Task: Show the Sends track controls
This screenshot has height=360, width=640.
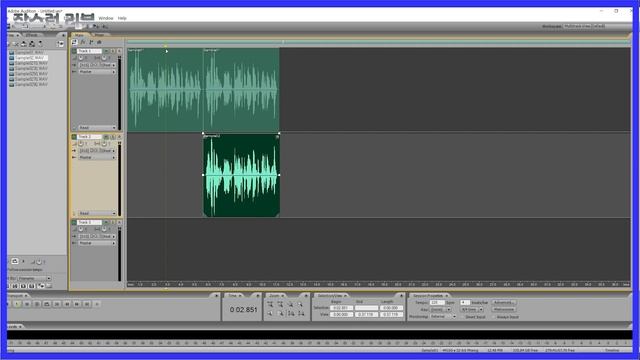Action: [91, 42]
